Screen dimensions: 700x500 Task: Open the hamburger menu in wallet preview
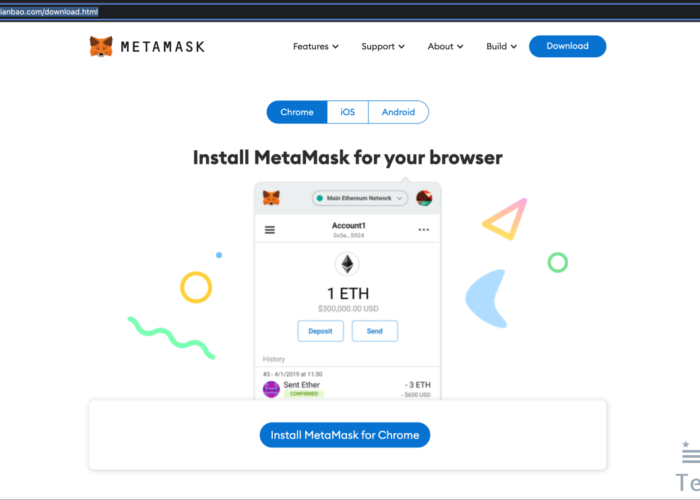(270, 230)
